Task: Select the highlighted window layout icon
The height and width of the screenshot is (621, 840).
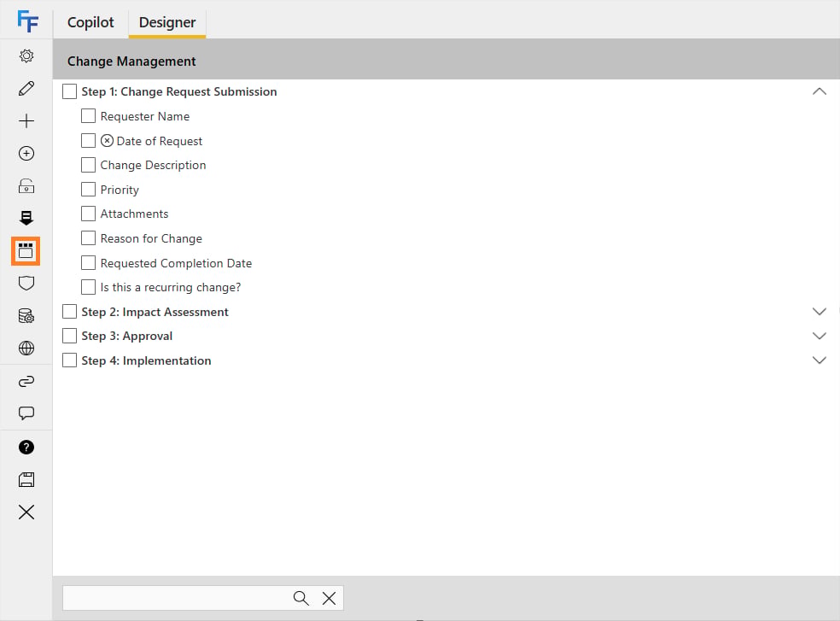Action: 26,251
